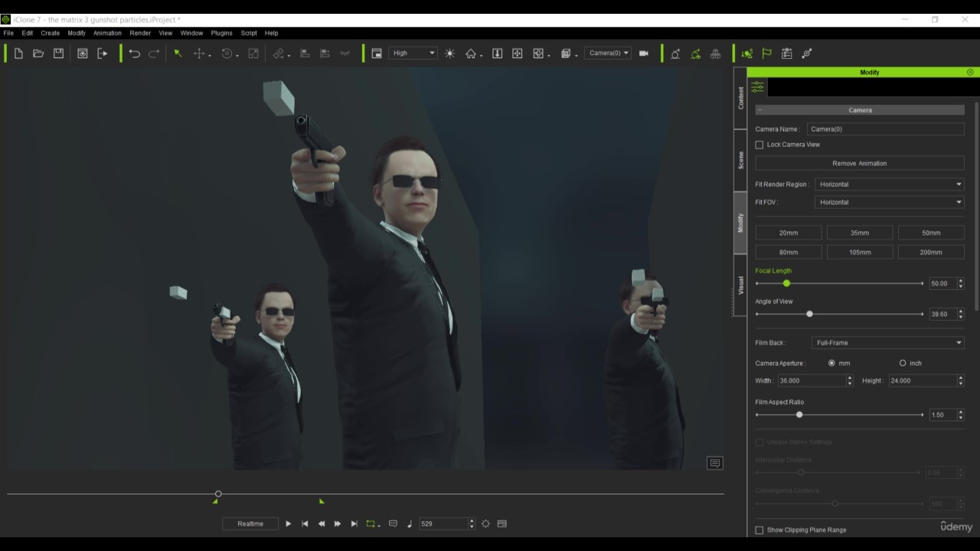Image resolution: width=980 pixels, height=551 pixels.
Task: Click the Camera Name input field
Action: 885,129
